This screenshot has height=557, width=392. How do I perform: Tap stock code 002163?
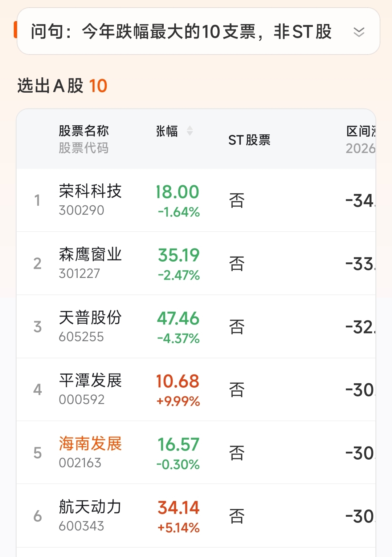click(80, 463)
